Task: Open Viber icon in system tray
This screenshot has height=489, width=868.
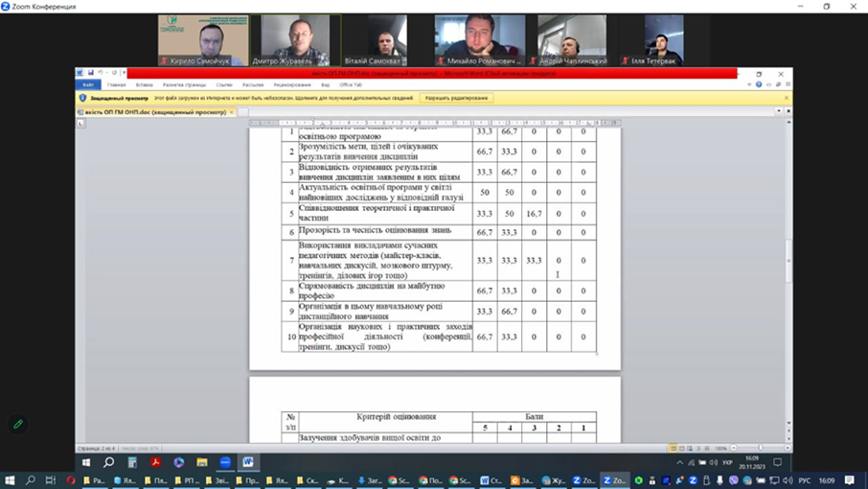Action: point(734,480)
